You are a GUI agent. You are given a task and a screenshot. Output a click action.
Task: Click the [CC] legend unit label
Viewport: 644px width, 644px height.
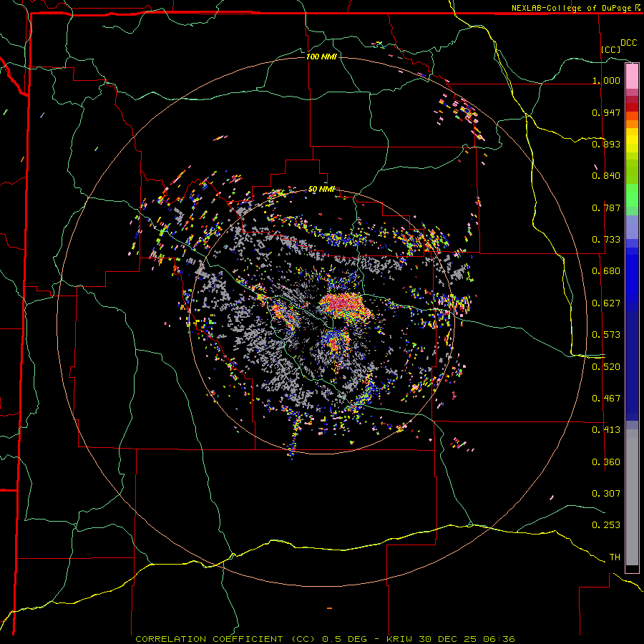click(610, 49)
